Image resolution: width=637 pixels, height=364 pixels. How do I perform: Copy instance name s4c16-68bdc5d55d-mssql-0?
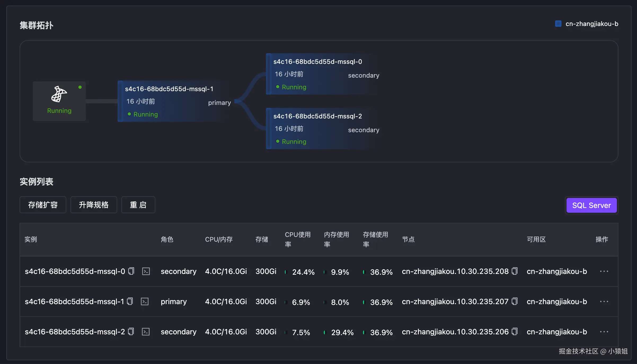tap(131, 271)
